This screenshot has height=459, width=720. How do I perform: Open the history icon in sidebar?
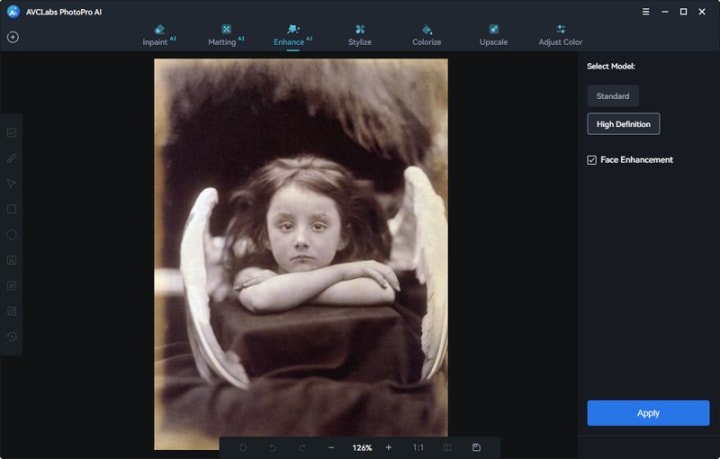pyautogui.click(x=11, y=336)
